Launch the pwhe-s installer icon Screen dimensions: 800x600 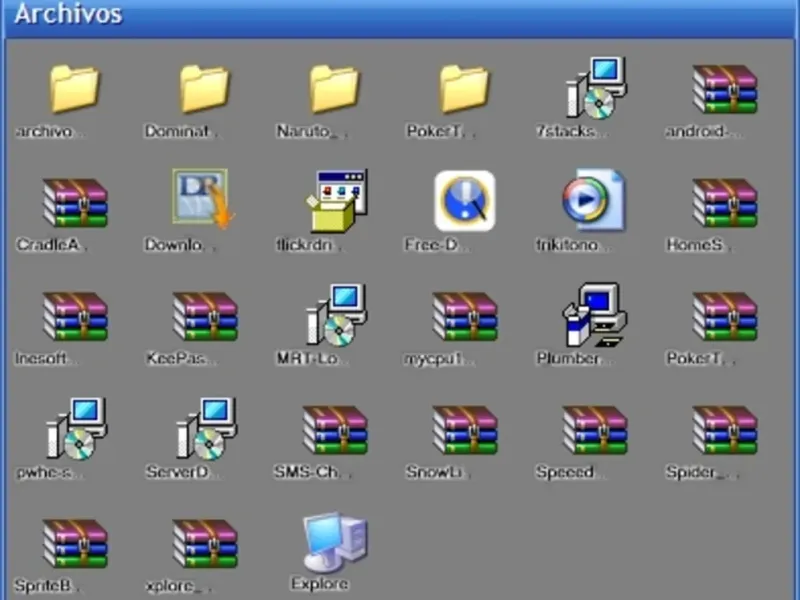tap(76, 429)
